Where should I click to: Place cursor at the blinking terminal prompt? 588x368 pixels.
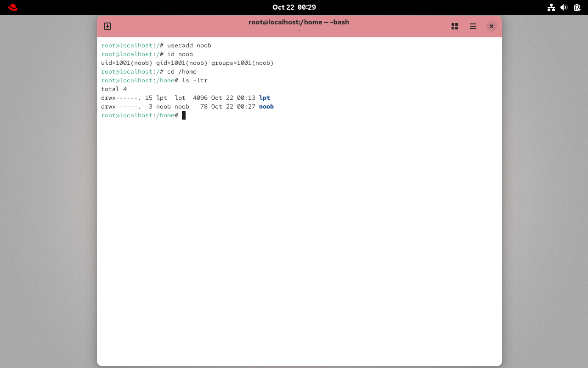pos(184,115)
